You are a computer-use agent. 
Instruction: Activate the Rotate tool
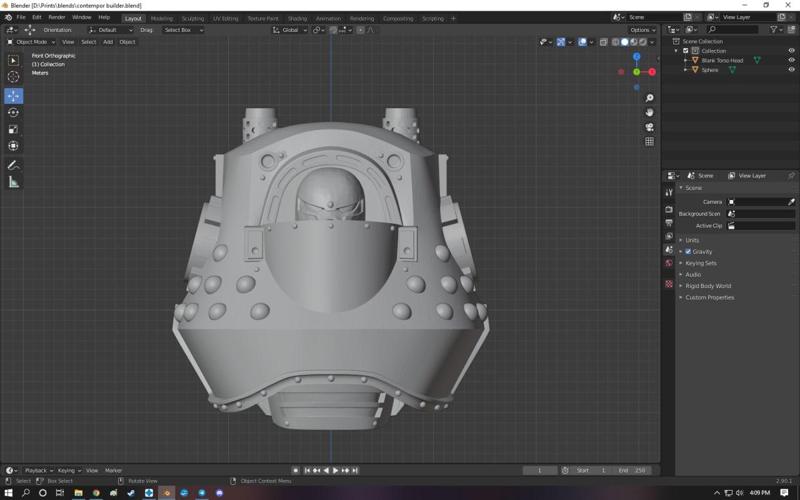tap(13, 113)
